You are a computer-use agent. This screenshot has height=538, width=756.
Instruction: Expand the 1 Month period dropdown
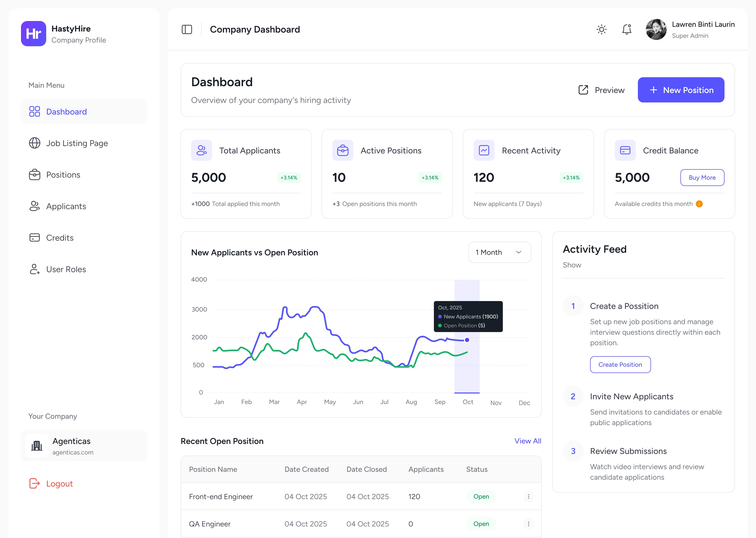click(x=499, y=252)
